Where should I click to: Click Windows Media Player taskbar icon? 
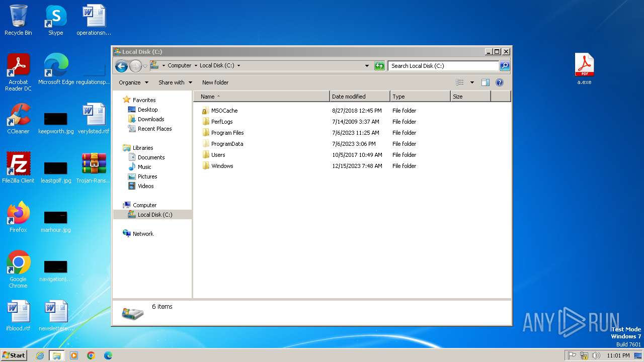[x=74, y=355]
